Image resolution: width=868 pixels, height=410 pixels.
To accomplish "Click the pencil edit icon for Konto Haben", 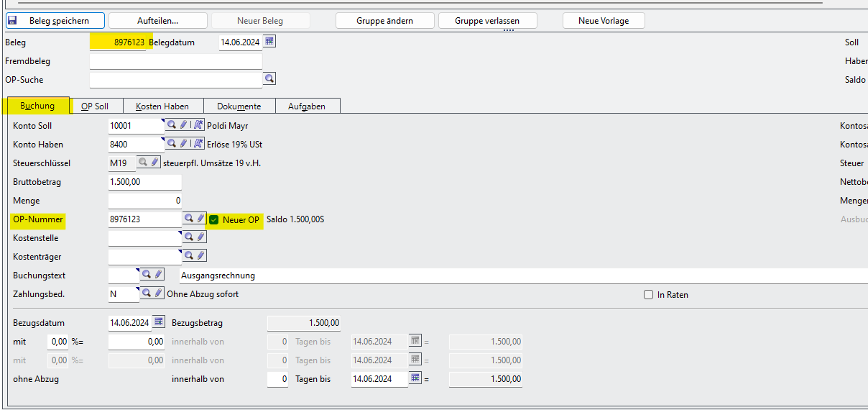I will click(183, 144).
